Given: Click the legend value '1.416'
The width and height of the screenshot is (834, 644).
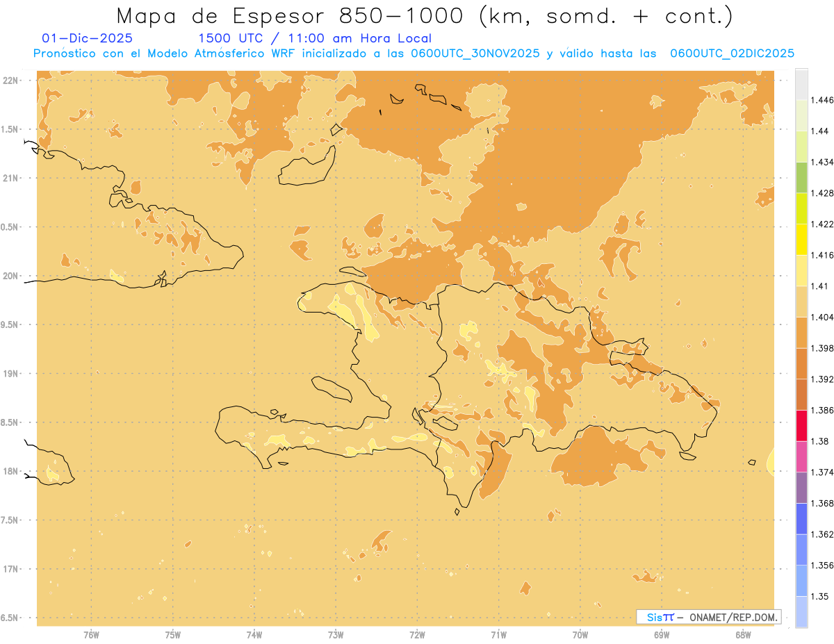Looking at the screenshot, I should point(824,255).
